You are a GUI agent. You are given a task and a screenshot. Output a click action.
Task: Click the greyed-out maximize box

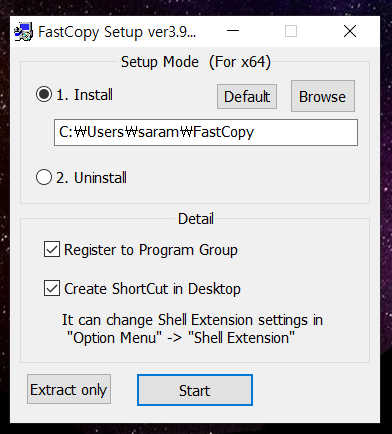(x=291, y=31)
